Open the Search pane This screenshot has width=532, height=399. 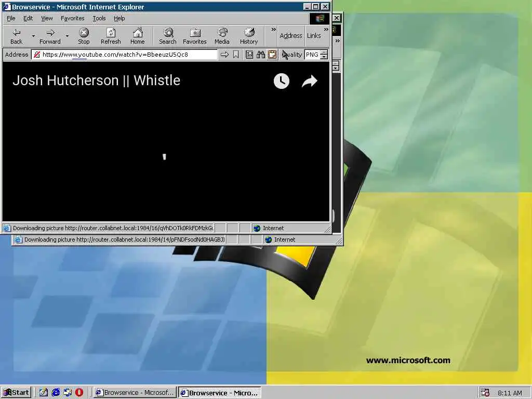pyautogui.click(x=168, y=36)
